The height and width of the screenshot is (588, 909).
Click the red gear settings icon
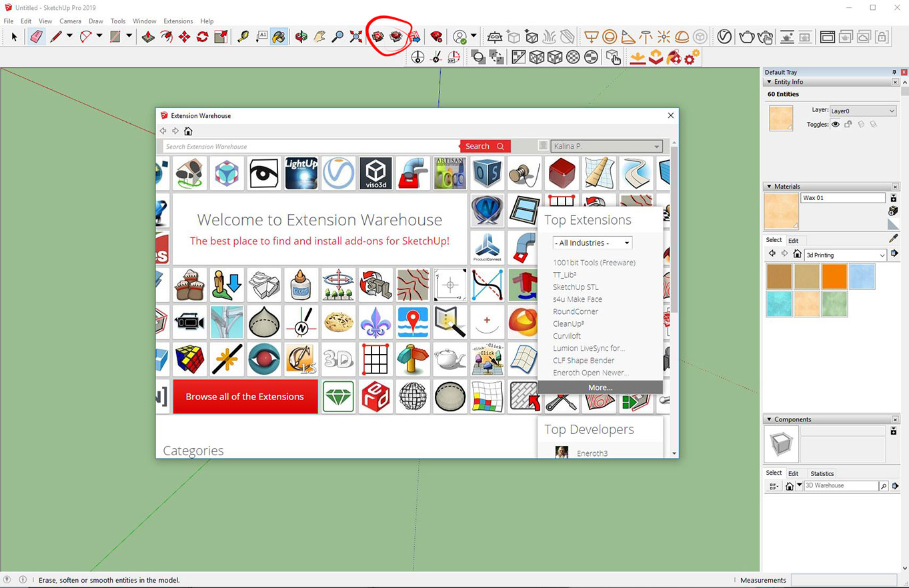tap(692, 57)
